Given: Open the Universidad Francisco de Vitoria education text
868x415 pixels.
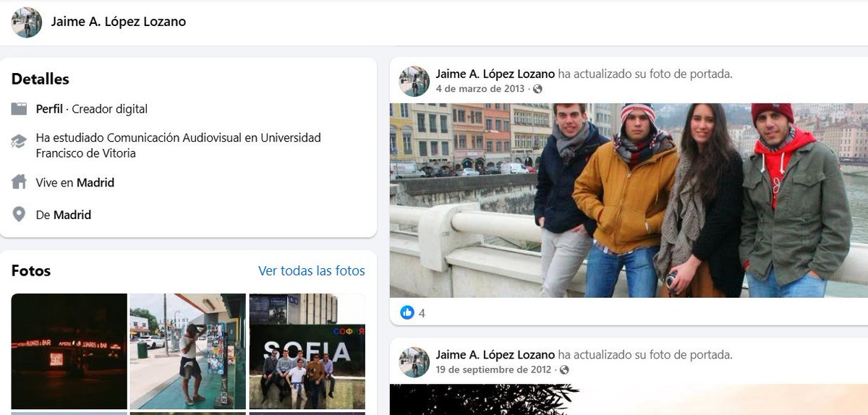Looking at the screenshot, I should [x=178, y=145].
